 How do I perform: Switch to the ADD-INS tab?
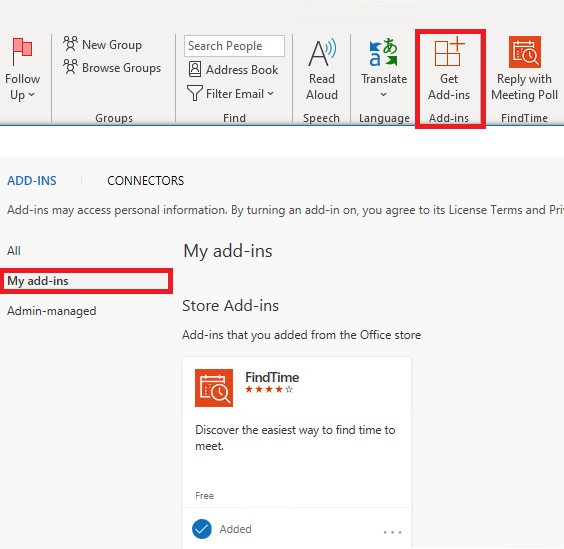point(32,181)
